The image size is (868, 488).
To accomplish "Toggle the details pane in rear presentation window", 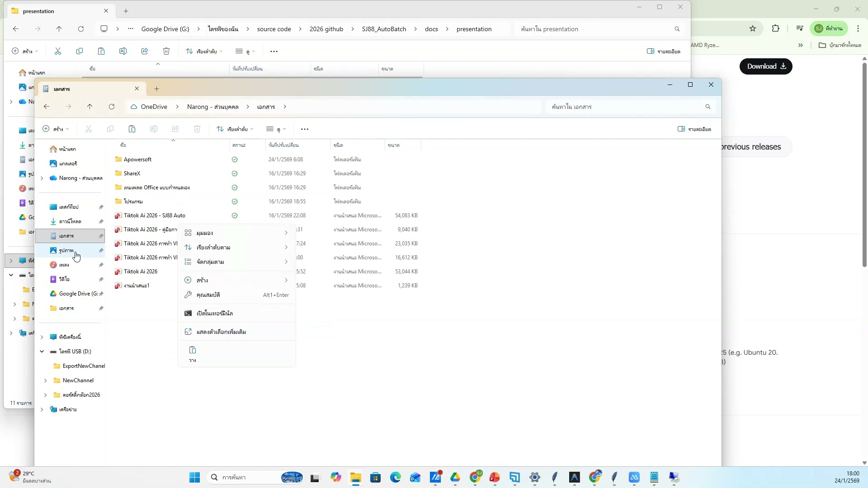I will tap(664, 52).
